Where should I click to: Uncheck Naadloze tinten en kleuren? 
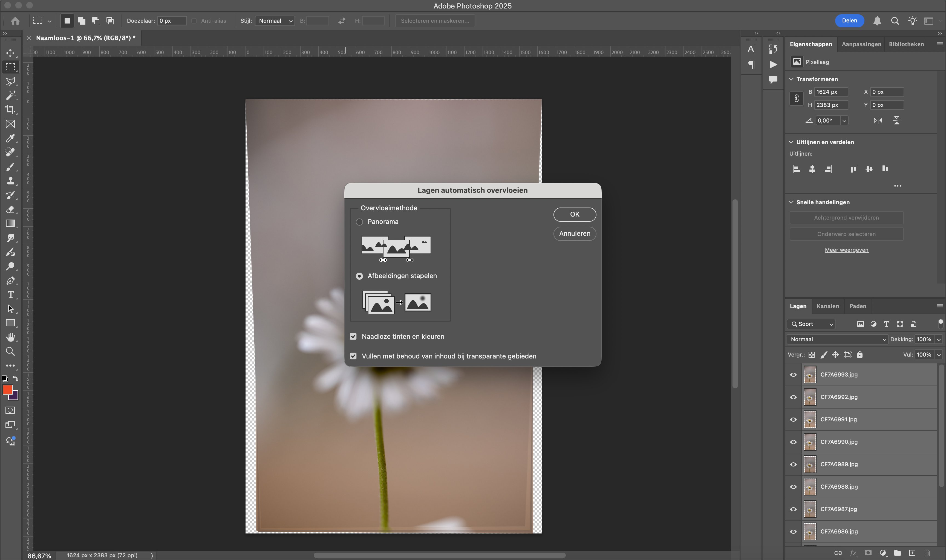(x=353, y=336)
